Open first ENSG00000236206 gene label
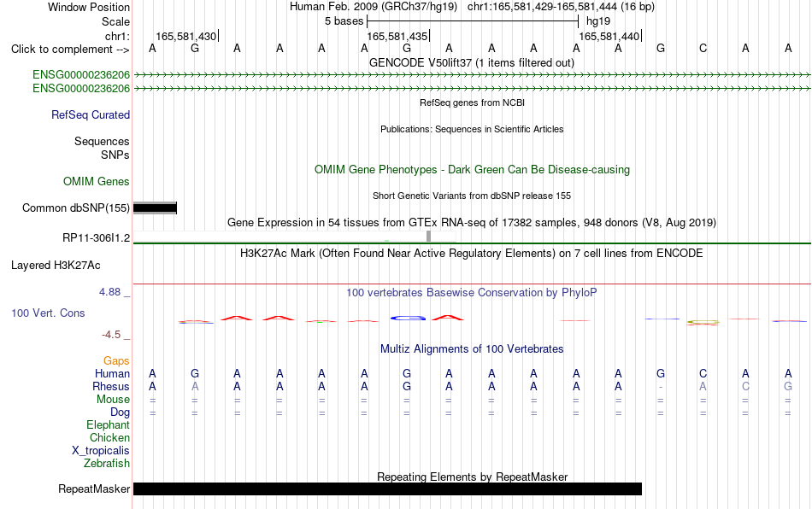 (x=81, y=74)
